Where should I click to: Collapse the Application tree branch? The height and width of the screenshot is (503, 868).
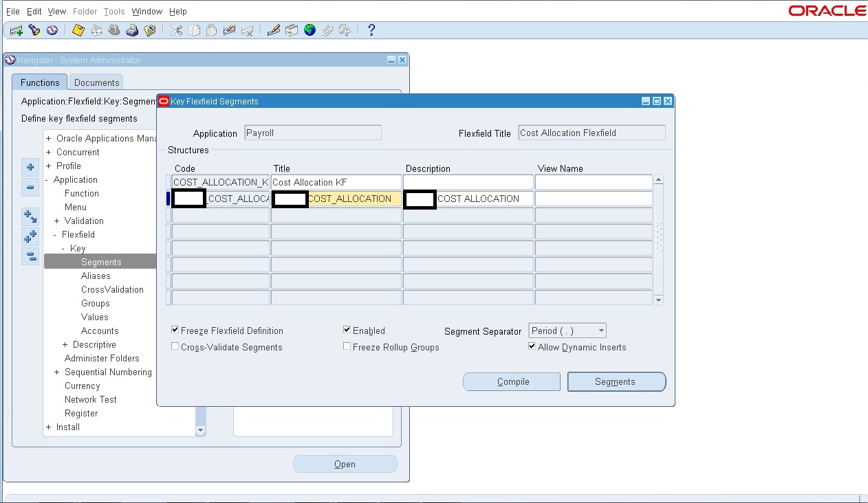[x=47, y=179]
